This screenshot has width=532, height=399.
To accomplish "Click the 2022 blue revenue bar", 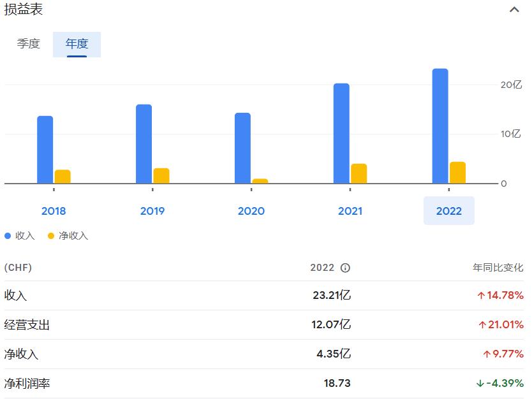I will [440, 126].
